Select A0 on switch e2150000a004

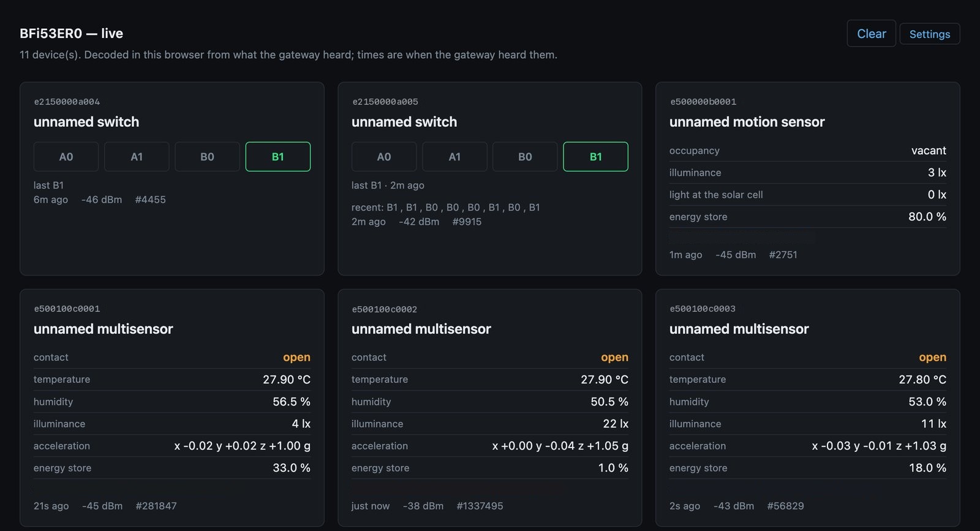tap(66, 157)
